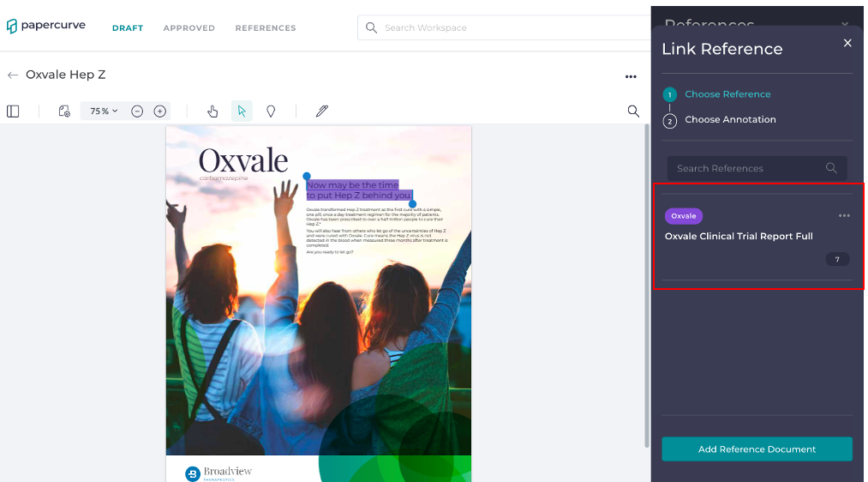Screen dimensions: 868x482
Task: Click the step 2 circle indicator
Action: pyautogui.click(x=670, y=121)
